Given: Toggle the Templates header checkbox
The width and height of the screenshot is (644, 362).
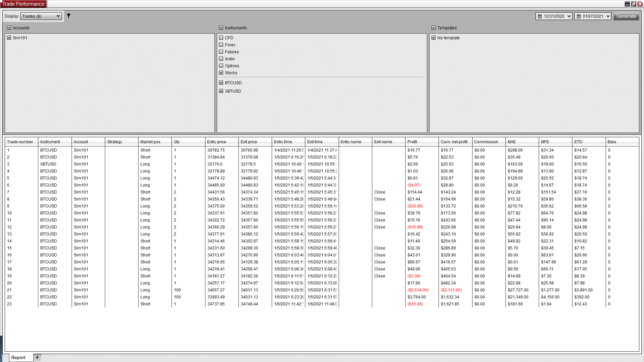Looking at the screenshot, I should (433, 28).
